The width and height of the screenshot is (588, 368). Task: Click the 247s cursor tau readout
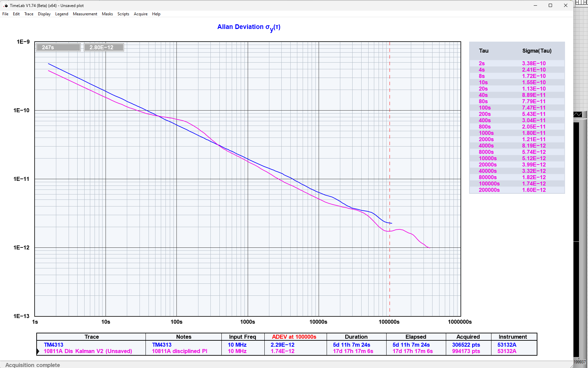point(58,47)
